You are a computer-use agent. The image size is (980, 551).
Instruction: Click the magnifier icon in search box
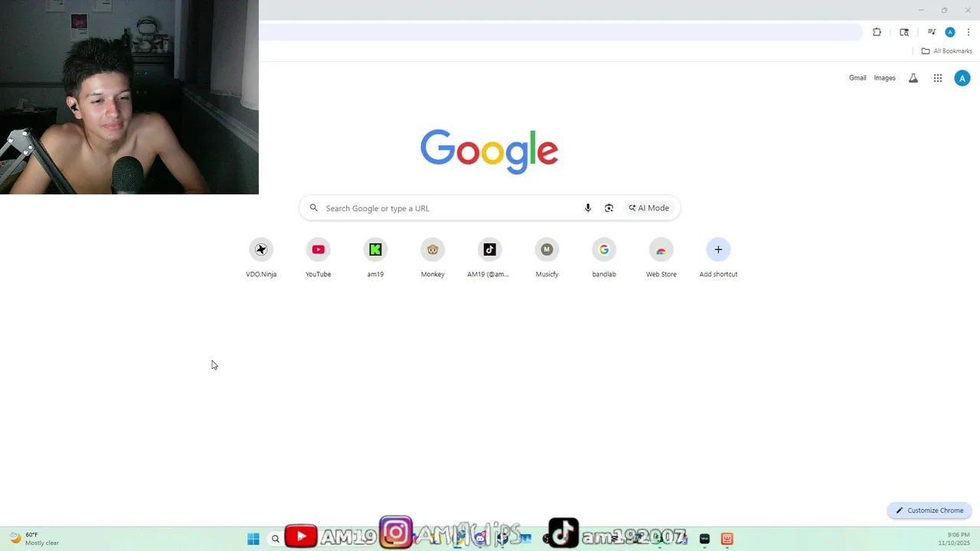pos(313,208)
